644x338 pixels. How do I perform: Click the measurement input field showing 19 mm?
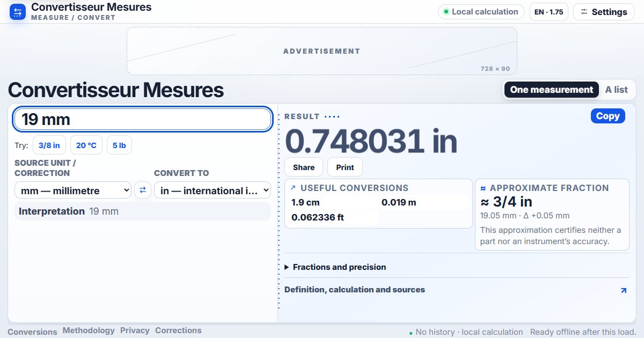[143, 119]
